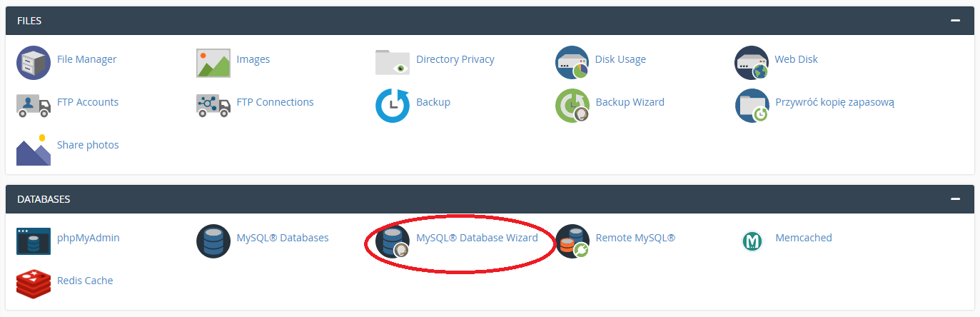The width and height of the screenshot is (980, 317).
Task: Open the Przywróć kopię zapasową link
Action: [834, 102]
